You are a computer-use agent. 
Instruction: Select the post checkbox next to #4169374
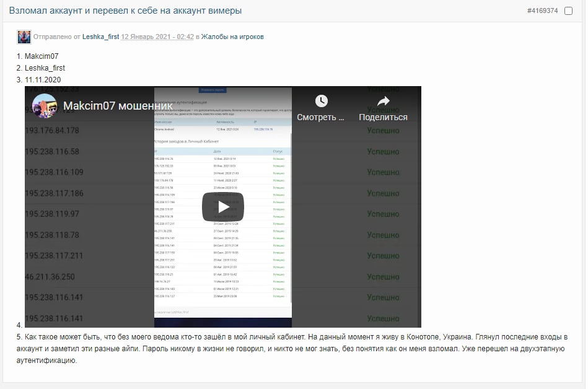coord(568,11)
